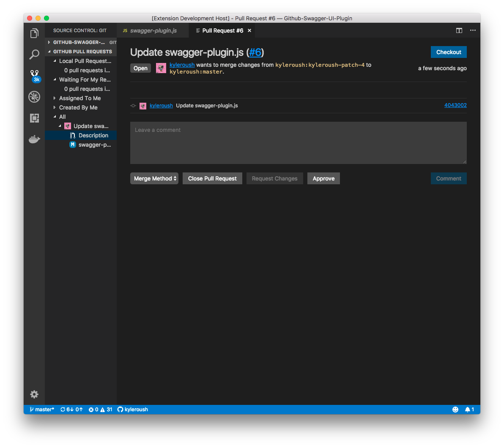Expand the Assigned To Me section
Image resolution: width=504 pixels, height=448 pixels.
(80, 98)
